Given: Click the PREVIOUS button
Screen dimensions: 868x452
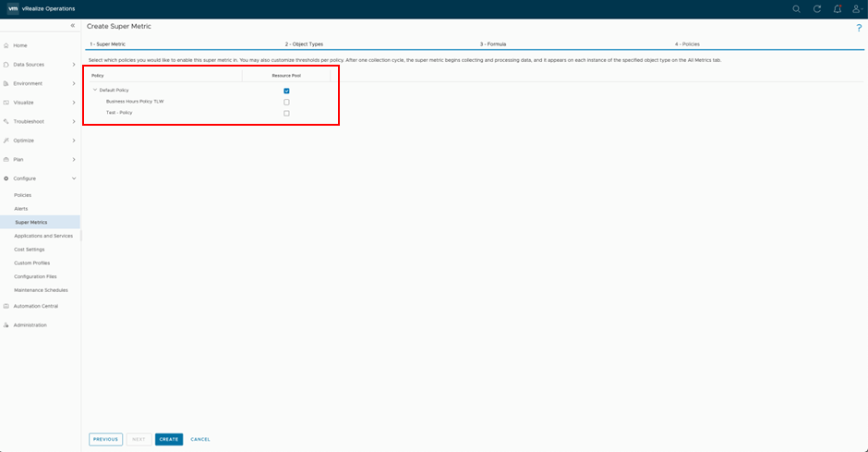Looking at the screenshot, I should point(106,439).
